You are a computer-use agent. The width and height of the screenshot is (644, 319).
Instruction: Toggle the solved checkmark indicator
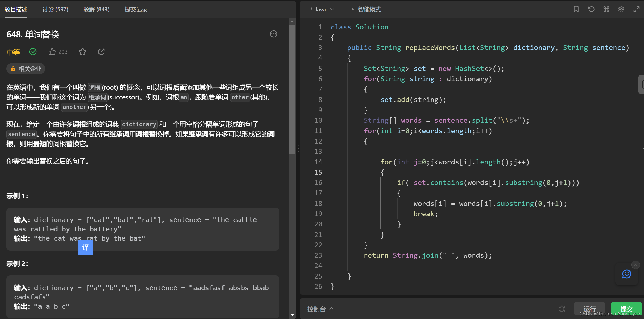pos(33,52)
